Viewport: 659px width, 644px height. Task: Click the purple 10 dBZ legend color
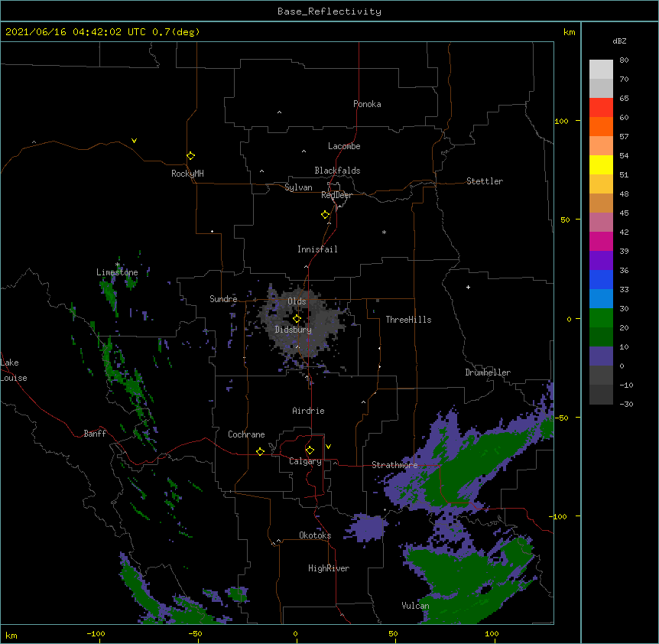pyautogui.click(x=601, y=356)
